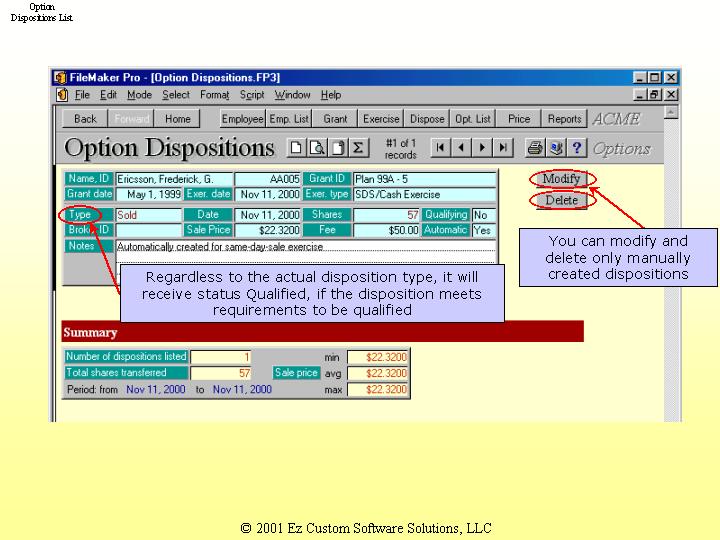The image size is (720, 540).
Task: Open the Edit menu
Action: coord(108,95)
